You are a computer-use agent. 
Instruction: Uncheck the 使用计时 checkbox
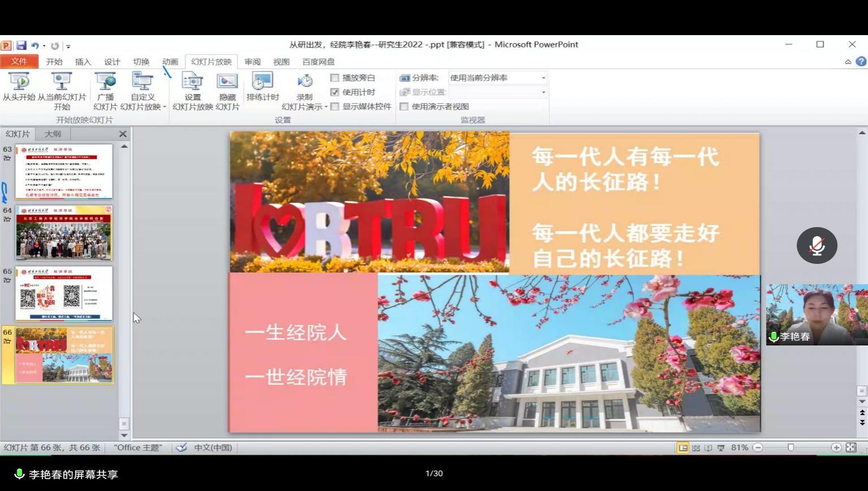pos(335,92)
